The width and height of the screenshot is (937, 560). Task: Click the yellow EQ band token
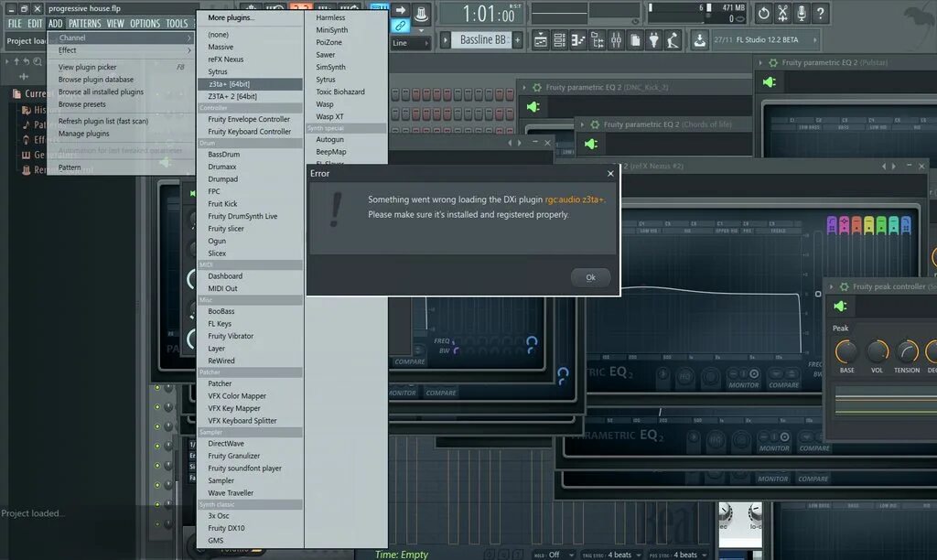[869, 225]
